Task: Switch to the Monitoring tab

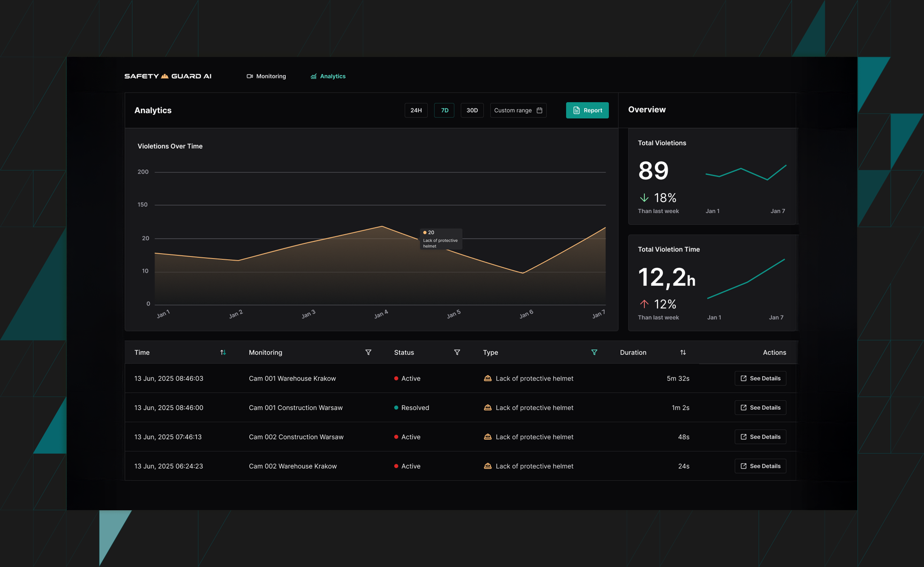Action: (266, 76)
